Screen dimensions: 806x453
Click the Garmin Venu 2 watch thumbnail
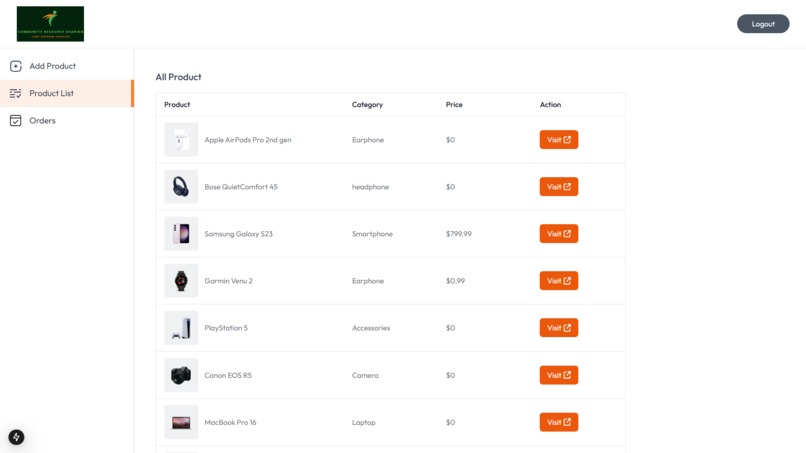pyautogui.click(x=181, y=281)
